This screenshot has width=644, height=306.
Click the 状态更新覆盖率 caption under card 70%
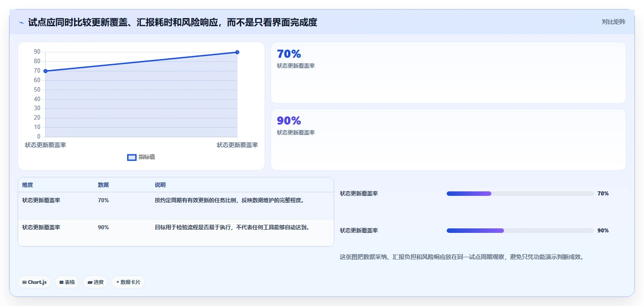pos(296,66)
